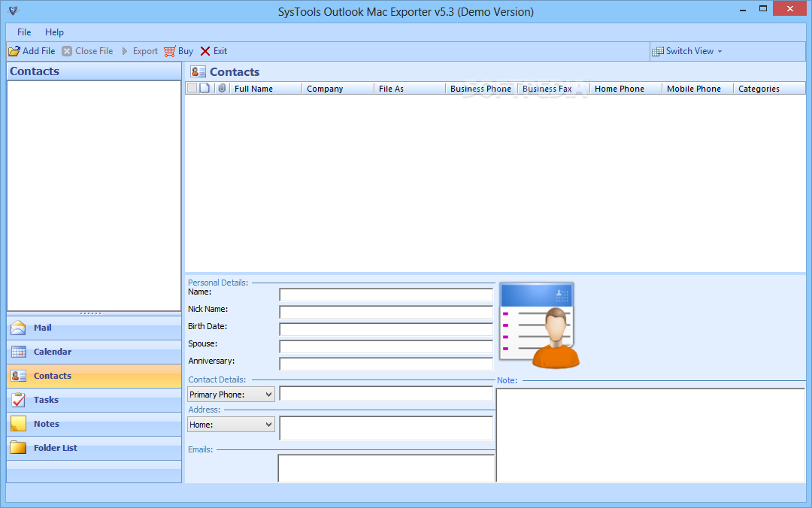Sort by the Categories column header

tap(770, 89)
